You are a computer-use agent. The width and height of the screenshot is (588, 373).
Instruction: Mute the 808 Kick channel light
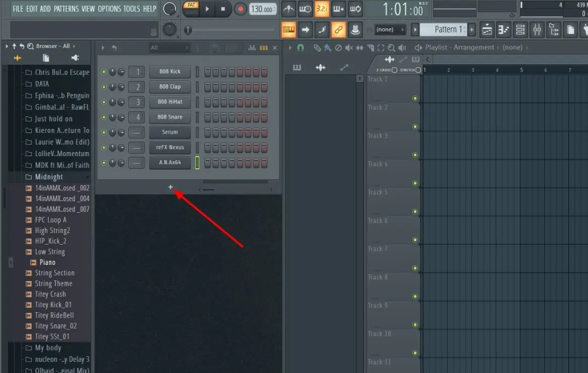tap(103, 71)
